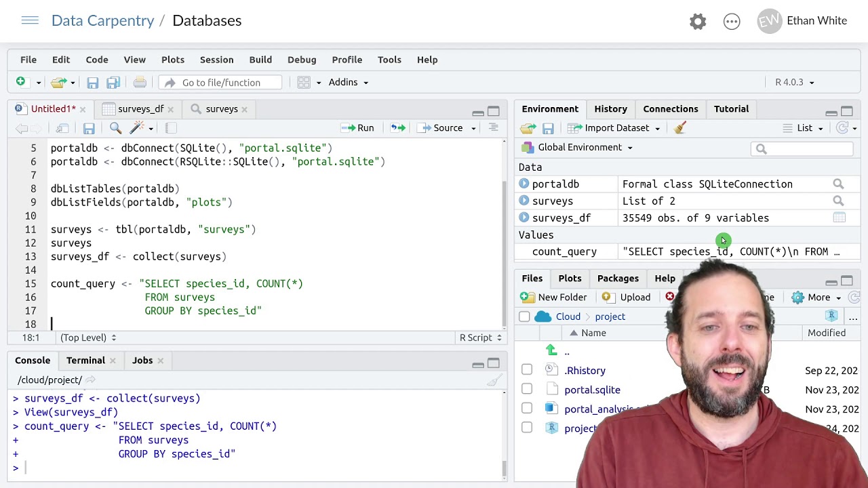Viewport: 868px width, 488px height.
Task: Click the find/replace magnifier in editor
Action: [x=115, y=127]
